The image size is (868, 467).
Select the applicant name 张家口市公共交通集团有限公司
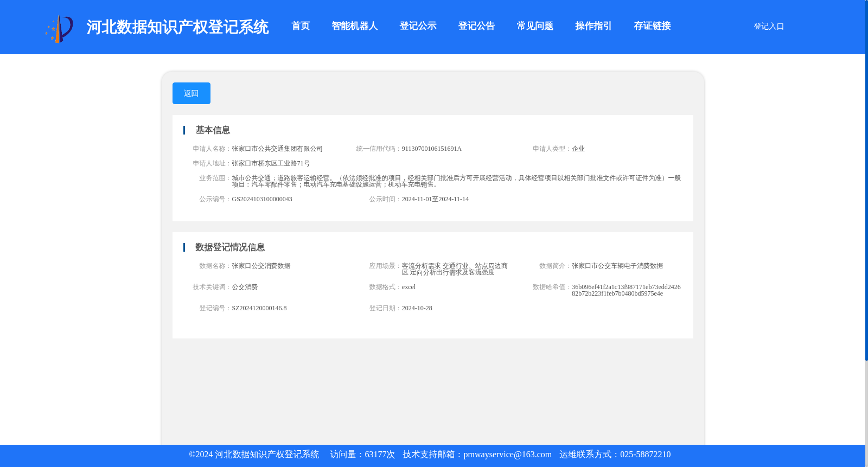(x=277, y=149)
